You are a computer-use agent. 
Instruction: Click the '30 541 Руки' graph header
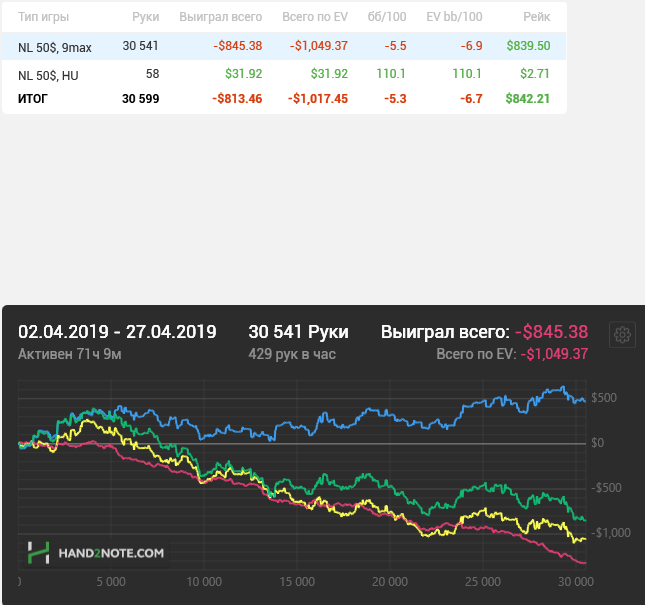click(x=299, y=332)
